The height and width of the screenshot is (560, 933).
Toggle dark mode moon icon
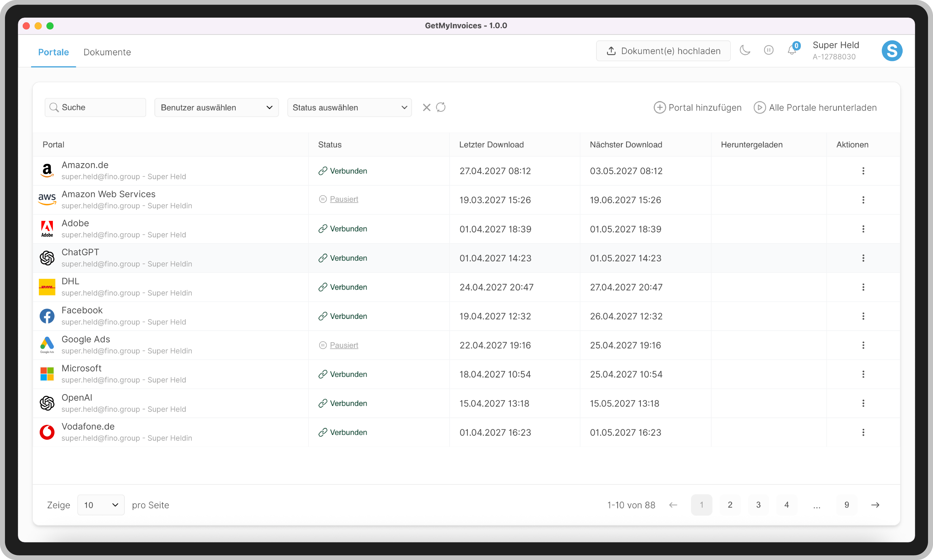(745, 50)
